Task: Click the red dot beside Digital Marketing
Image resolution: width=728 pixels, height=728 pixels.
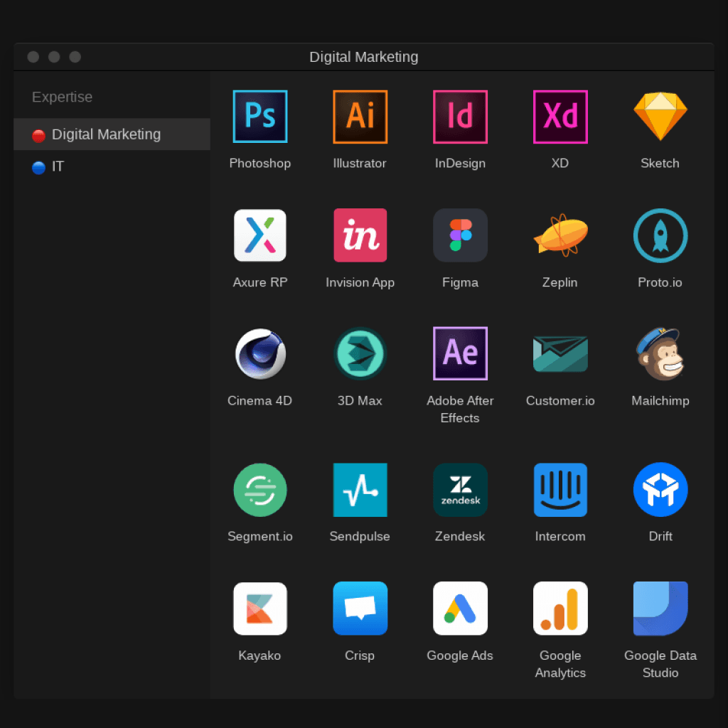Action: pos(38,136)
